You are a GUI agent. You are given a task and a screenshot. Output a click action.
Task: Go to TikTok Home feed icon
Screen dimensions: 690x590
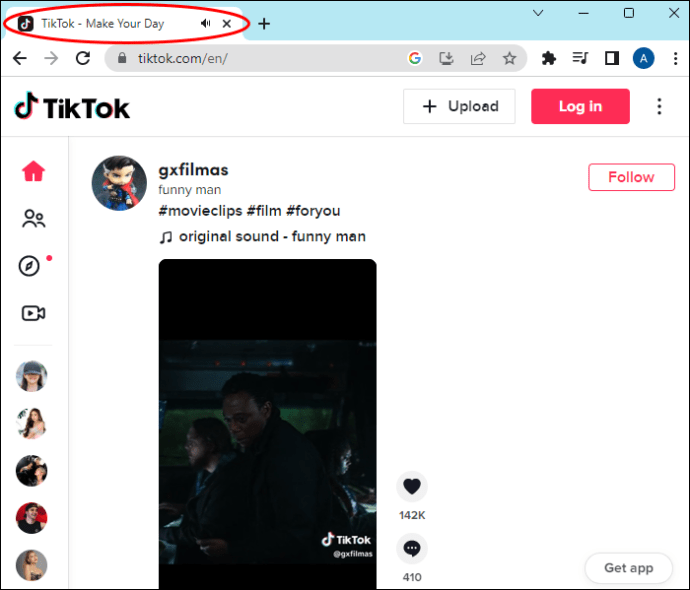[33, 171]
